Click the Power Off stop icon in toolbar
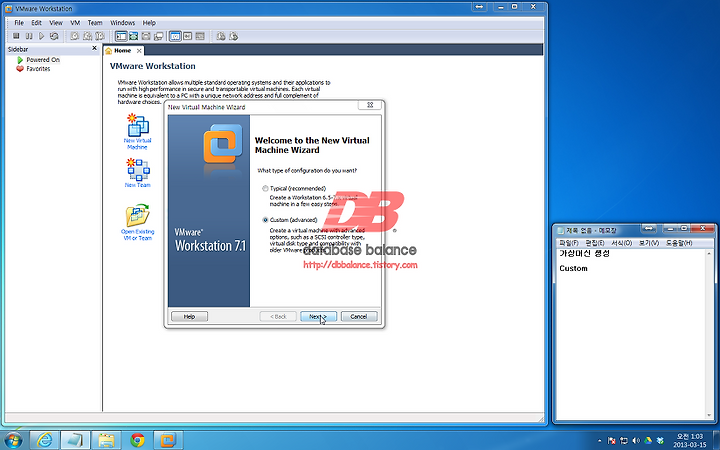The width and height of the screenshot is (720, 450). [x=16, y=36]
